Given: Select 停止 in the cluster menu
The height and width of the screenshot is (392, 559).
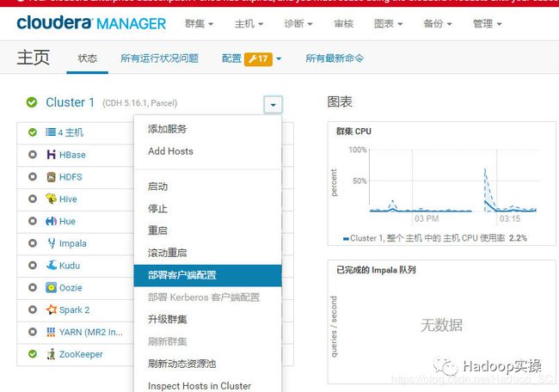Looking at the screenshot, I should pyautogui.click(x=207, y=209).
